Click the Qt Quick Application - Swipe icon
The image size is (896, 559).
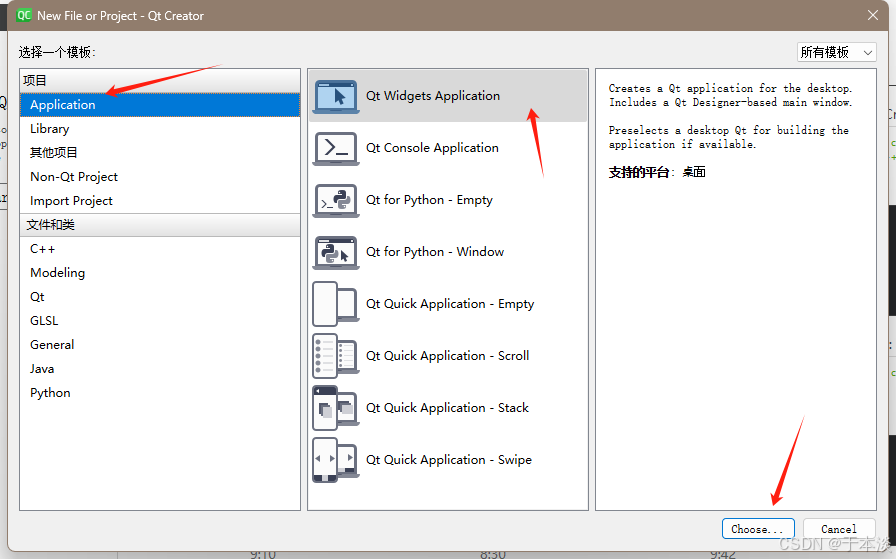click(336, 460)
